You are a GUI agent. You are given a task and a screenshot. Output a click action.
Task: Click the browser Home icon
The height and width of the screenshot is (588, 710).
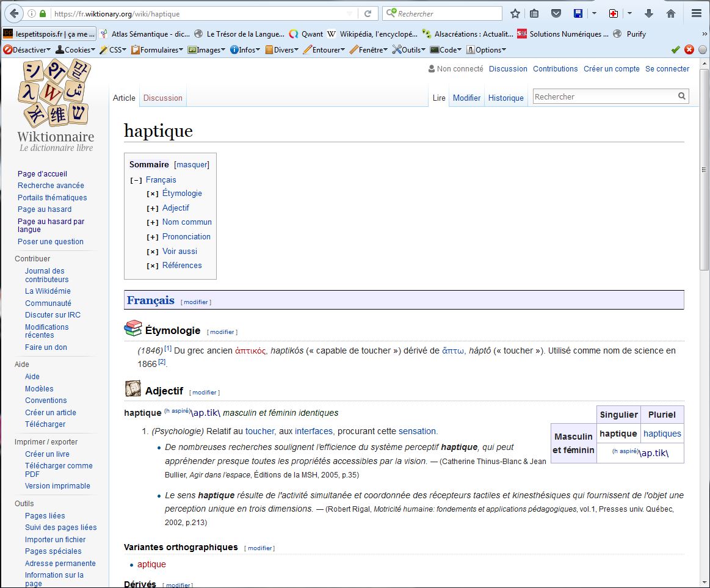pos(671,13)
